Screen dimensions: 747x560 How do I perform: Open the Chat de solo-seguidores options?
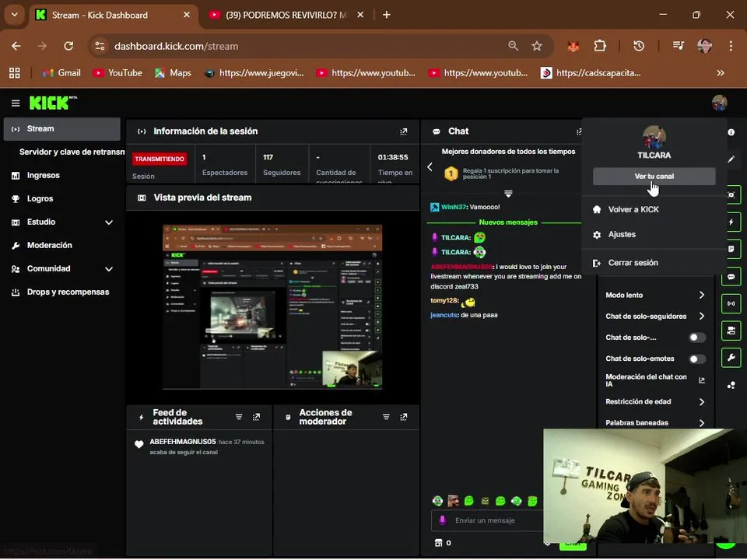pyautogui.click(x=654, y=317)
